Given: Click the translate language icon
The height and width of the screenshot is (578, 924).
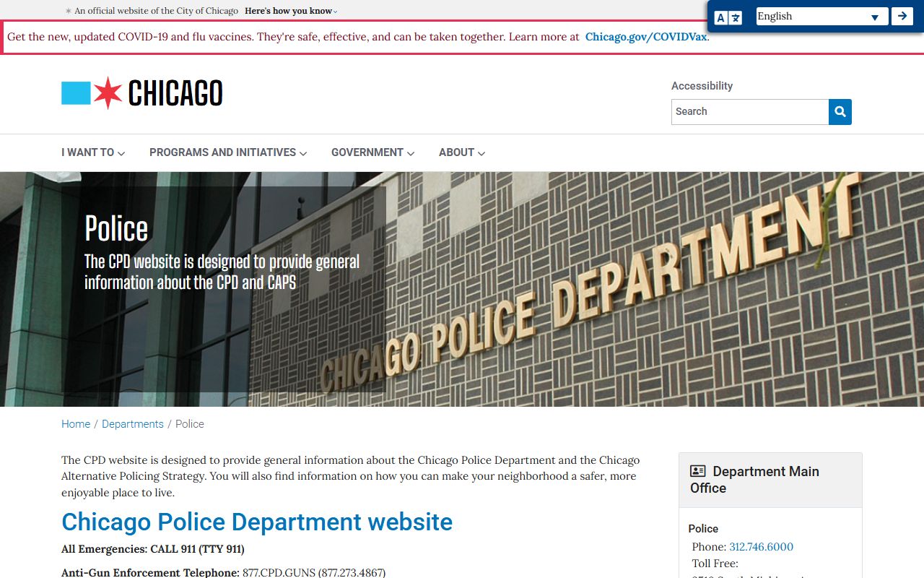Looking at the screenshot, I should point(728,17).
